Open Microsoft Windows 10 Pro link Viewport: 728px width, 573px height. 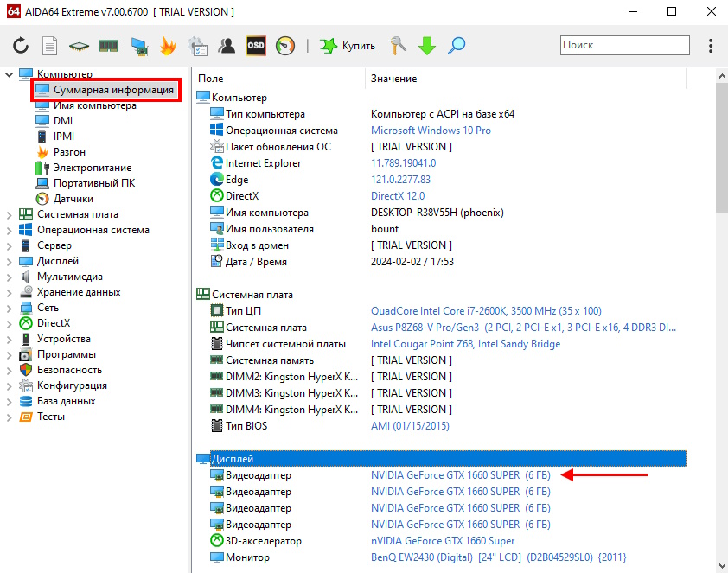coord(431,131)
